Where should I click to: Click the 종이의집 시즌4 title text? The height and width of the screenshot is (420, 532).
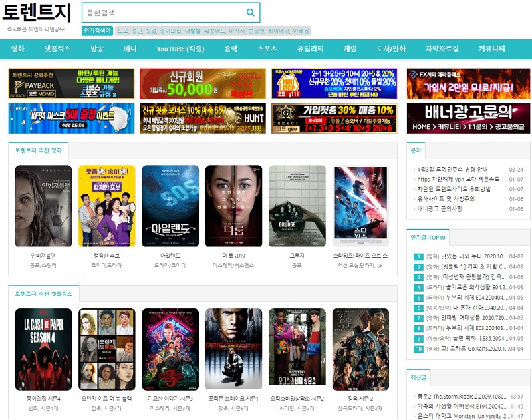tap(43, 398)
